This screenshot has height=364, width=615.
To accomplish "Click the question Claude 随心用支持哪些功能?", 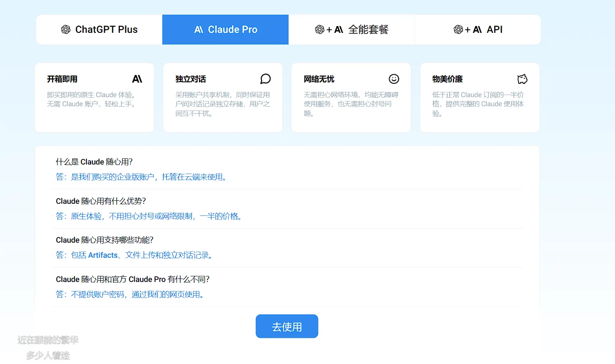I will pyautogui.click(x=105, y=240).
